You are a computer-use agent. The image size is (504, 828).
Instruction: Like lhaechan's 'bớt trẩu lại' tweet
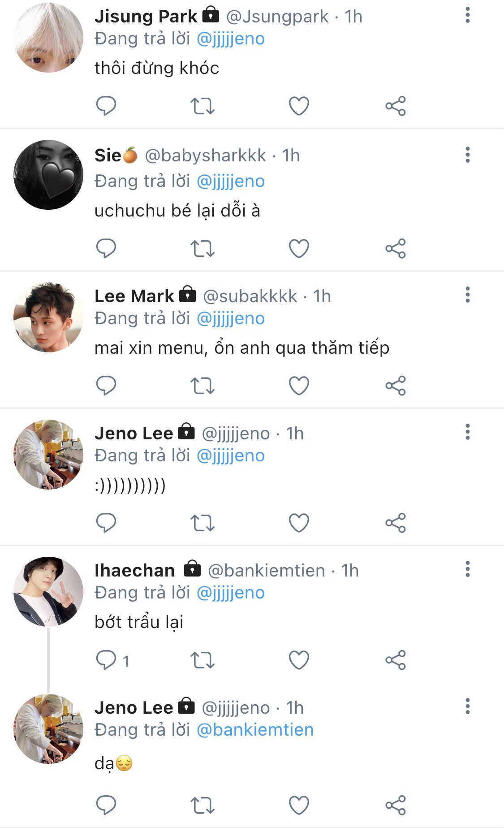(x=299, y=660)
